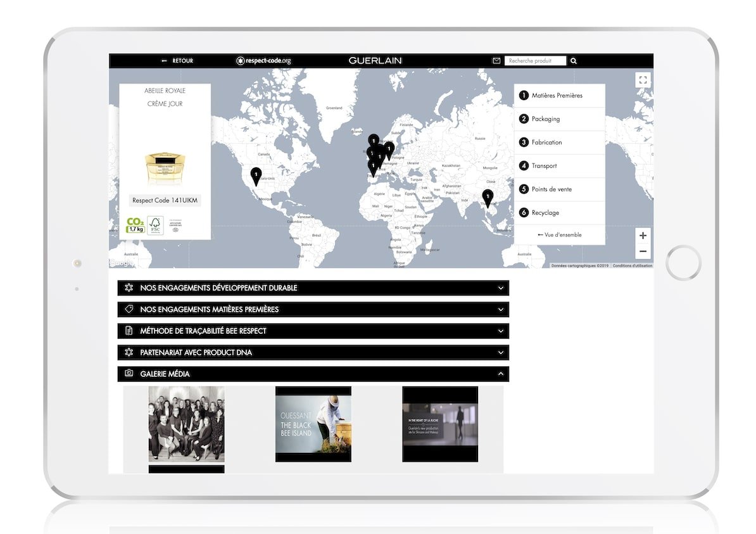Click the magnifier search icon
Screen dimensions: 756x534
point(574,61)
